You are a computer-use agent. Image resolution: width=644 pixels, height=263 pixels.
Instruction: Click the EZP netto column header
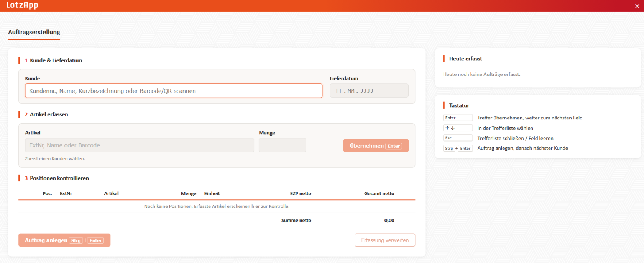click(301, 194)
